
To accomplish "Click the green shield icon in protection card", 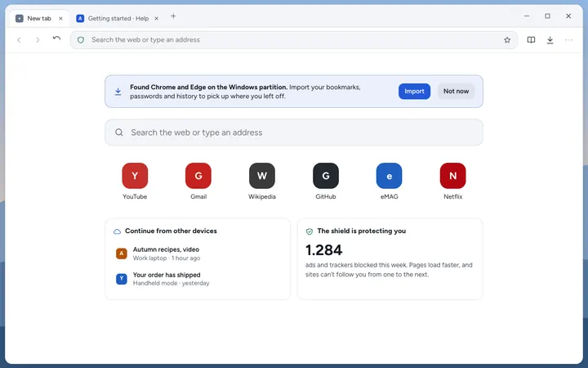I will click(x=310, y=231).
